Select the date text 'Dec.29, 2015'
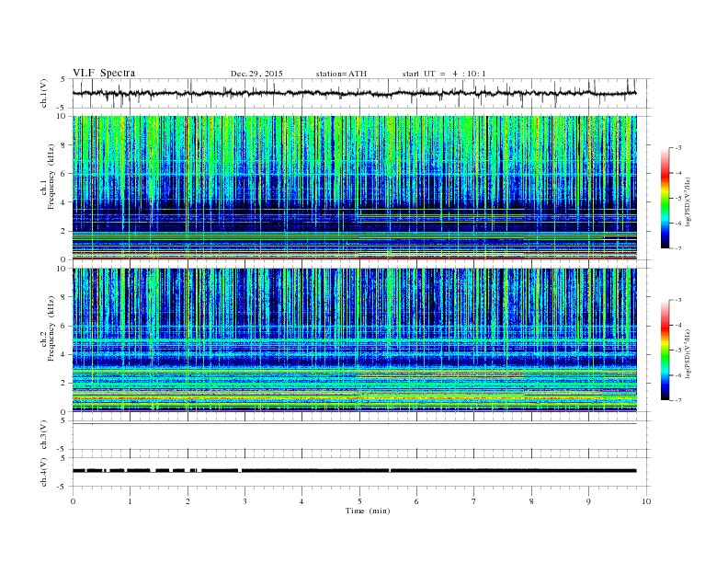 coord(256,74)
